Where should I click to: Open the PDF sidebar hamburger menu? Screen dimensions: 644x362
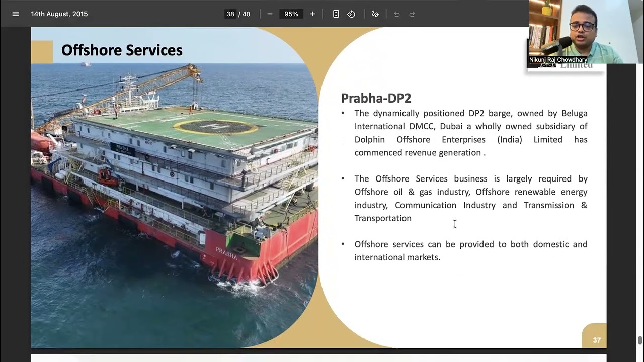pyautogui.click(x=16, y=14)
